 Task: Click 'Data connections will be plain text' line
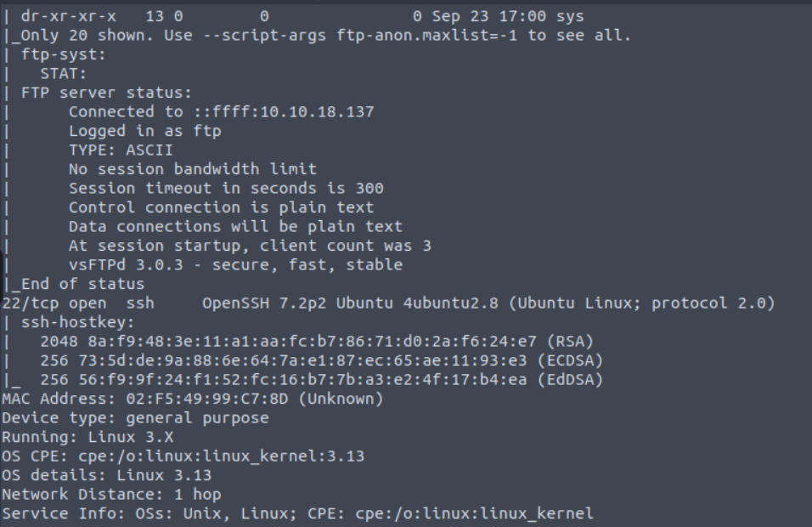click(235, 226)
